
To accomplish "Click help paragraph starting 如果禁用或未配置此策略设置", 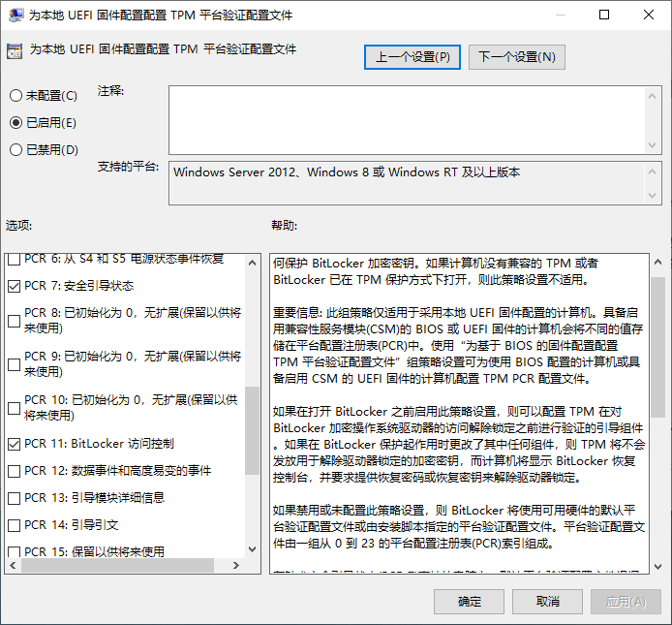I will (x=459, y=527).
